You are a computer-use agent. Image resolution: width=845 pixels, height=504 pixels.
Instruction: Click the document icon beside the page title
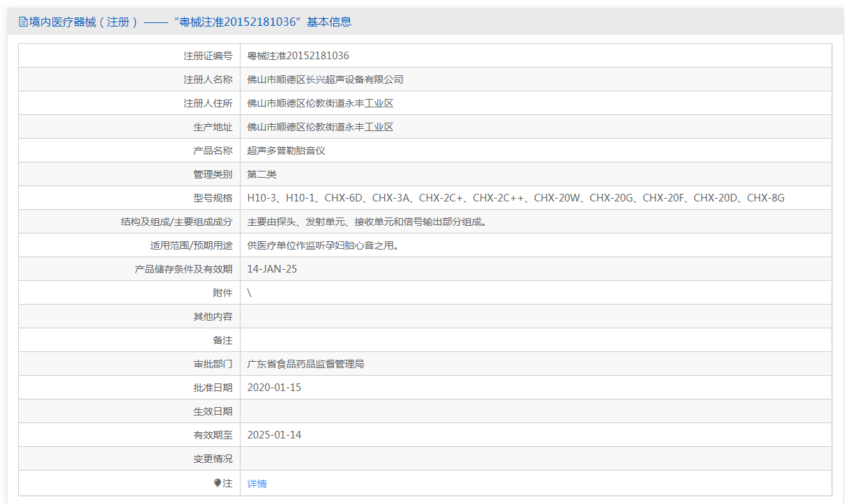[23, 22]
